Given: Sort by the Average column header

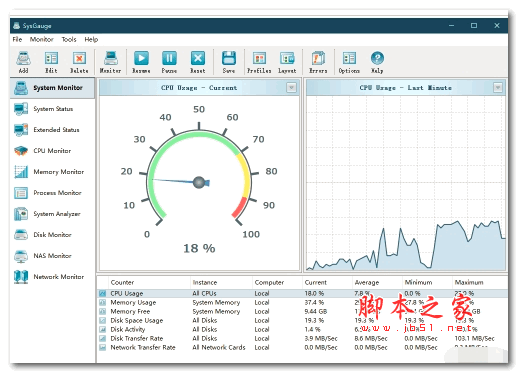Looking at the screenshot, I should click(377, 282).
